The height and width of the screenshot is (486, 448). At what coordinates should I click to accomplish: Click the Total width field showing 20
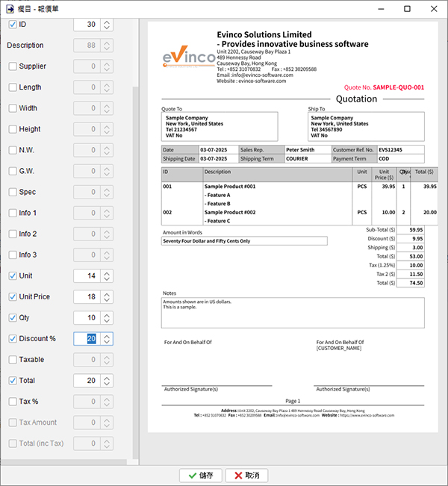(x=87, y=381)
